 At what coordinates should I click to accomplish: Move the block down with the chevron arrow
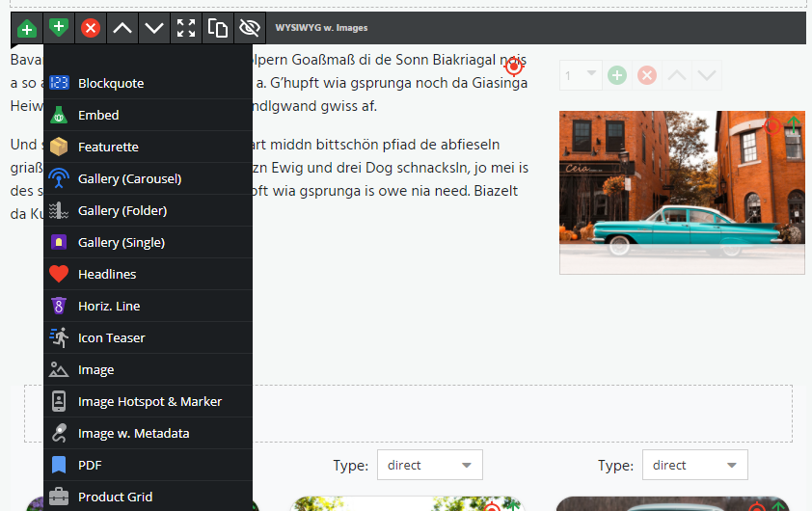pos(153,28)
